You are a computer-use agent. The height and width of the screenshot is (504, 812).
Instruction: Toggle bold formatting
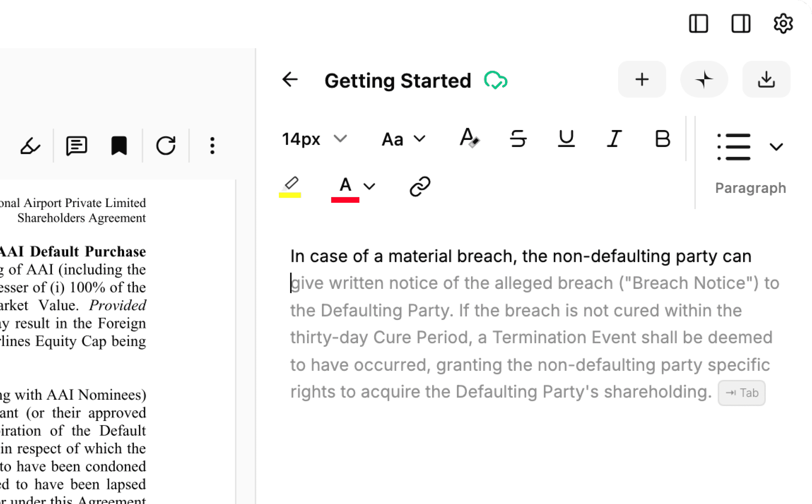[662, 139]
